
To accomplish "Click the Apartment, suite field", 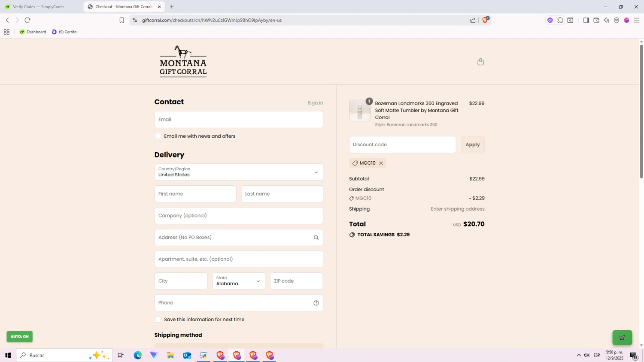I will [239, 259].
